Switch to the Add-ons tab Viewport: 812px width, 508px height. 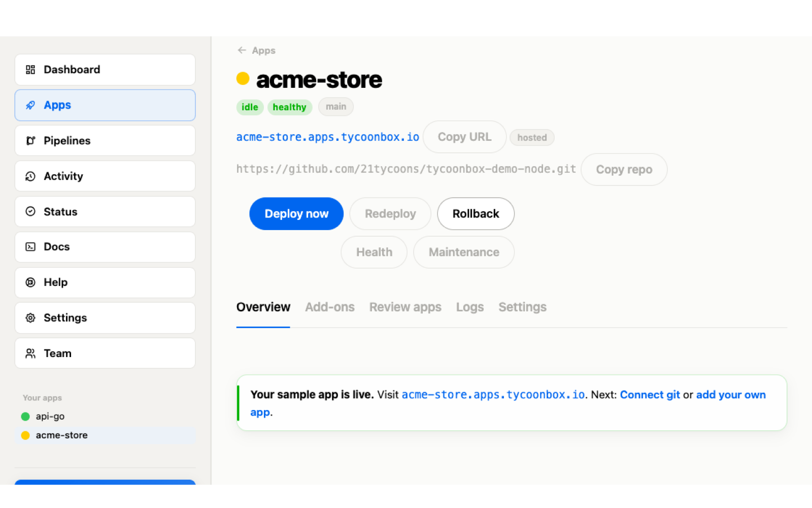pyautogui.click(x=330, y=307)
